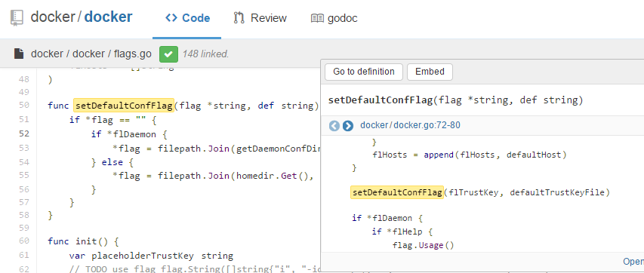This screenshot has height=273, width=644.
Task: Click the 148 linked text
Action: click(x=206, y=54)
